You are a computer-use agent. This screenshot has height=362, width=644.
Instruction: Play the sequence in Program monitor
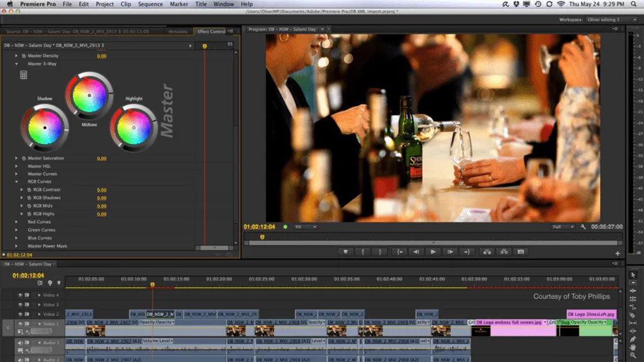[433, 252]
